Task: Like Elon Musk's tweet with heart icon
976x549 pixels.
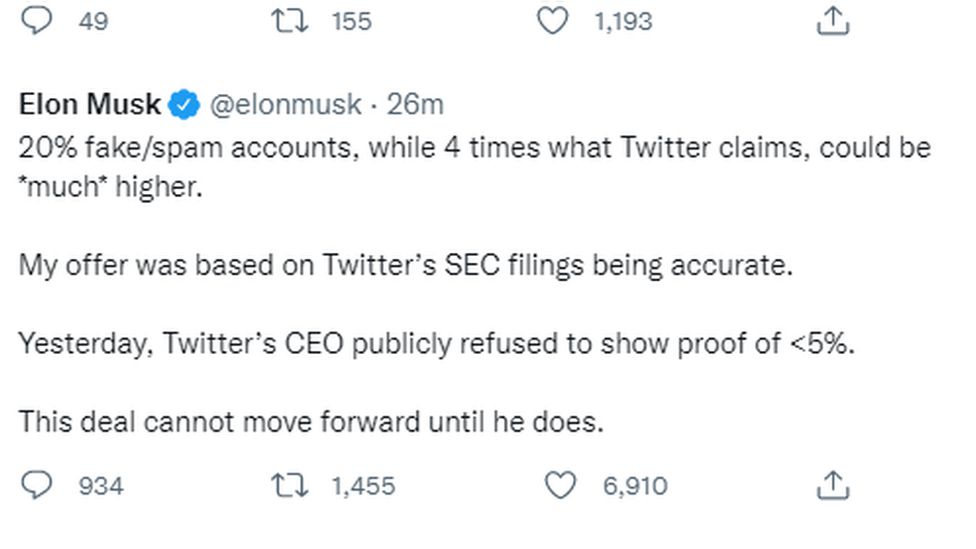Action: coord(560,485)
